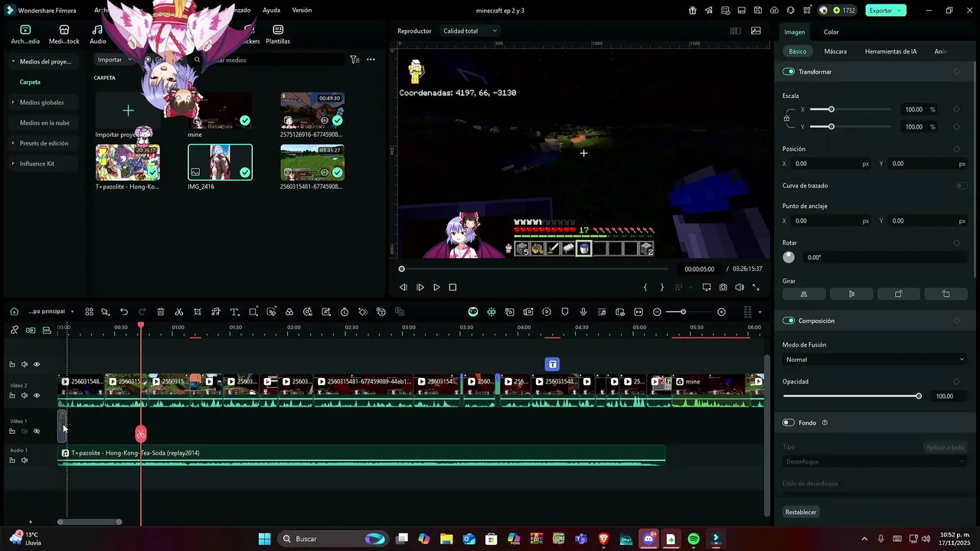Screen dimensions: 980x551
Task: Expand Medios del proyecto tree item
Action: [x=13, y=61]
